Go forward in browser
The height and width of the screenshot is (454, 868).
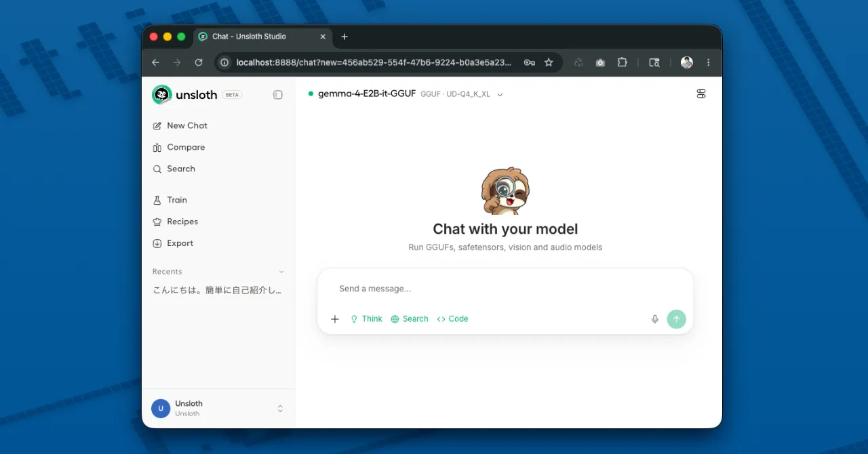[177, 62]
